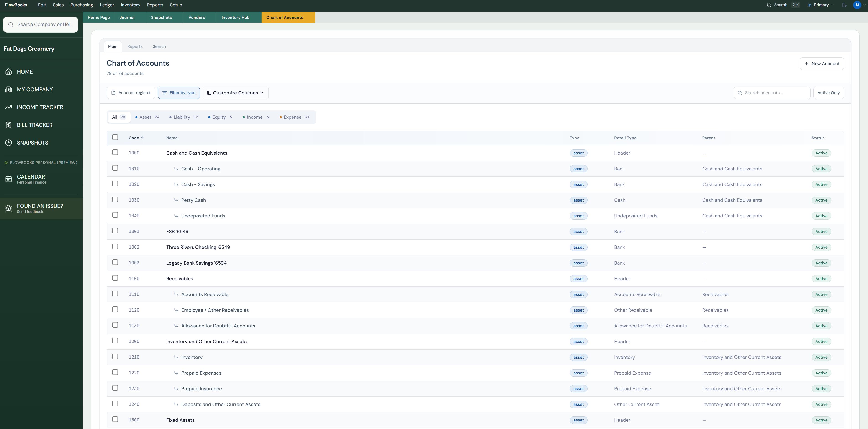
Task: Click the Search accounts input field
Action: click(772, 93)
